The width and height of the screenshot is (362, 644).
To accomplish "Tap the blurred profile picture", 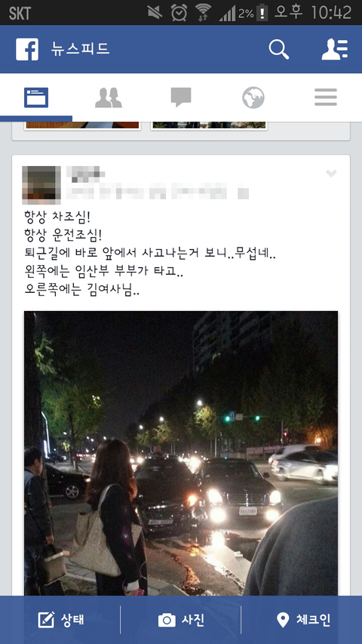I will pos(41,185).
